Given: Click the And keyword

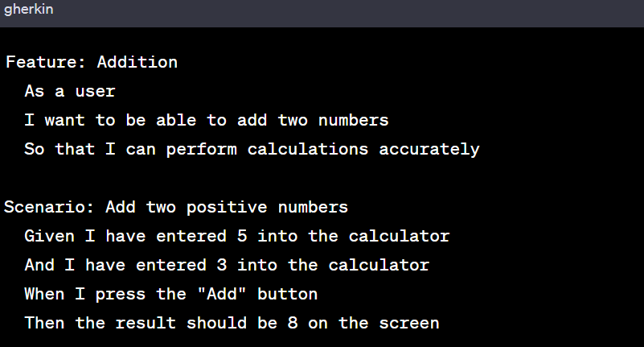Looking at the screenshot, I should click(39, 265).
